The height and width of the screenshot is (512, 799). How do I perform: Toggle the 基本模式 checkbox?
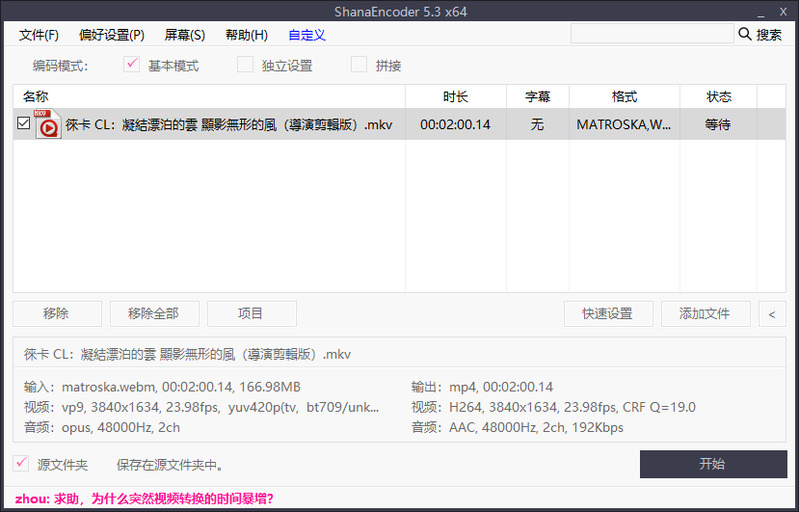[131, 66]
